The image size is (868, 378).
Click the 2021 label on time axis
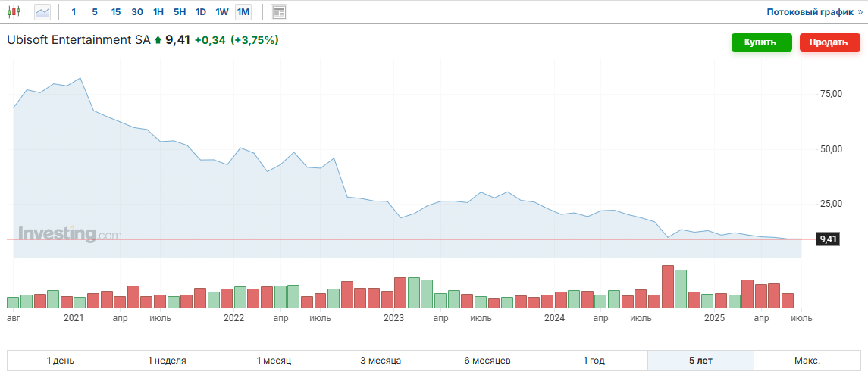(74, 318)
